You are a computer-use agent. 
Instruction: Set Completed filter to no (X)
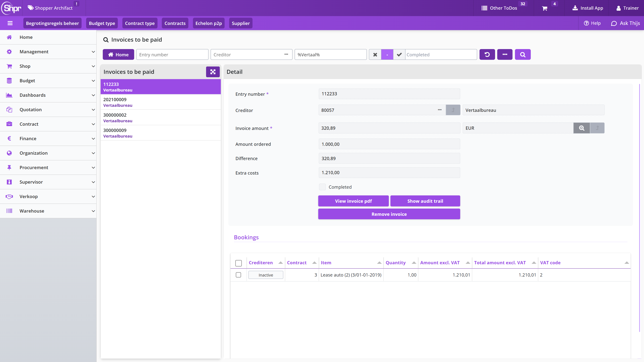[375, 55]
